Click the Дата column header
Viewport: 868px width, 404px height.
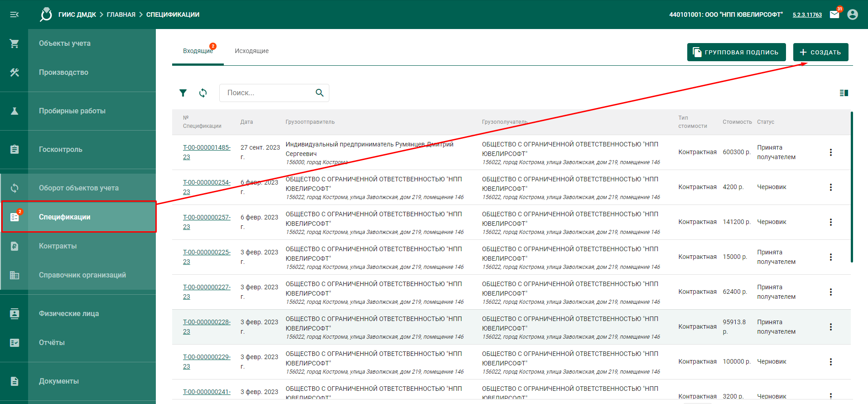[246, 122]
